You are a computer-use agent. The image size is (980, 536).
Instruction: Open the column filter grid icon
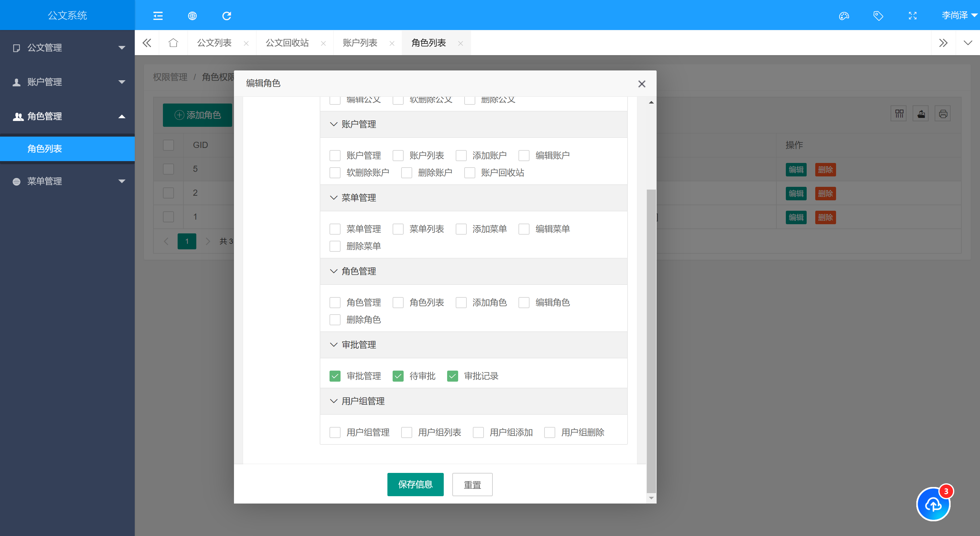(x=899, y=114)
